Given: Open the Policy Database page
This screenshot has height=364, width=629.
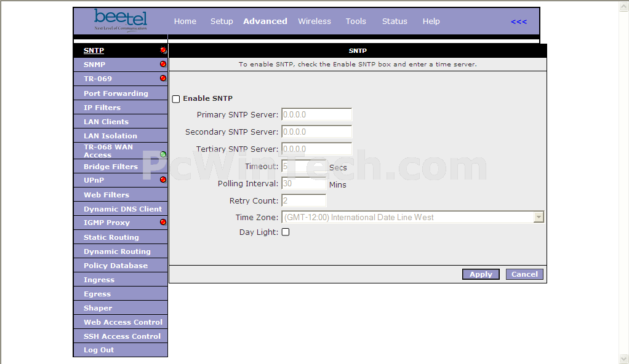Looking at the screenshot, I should pyautogui.click(x=116, y=266).
